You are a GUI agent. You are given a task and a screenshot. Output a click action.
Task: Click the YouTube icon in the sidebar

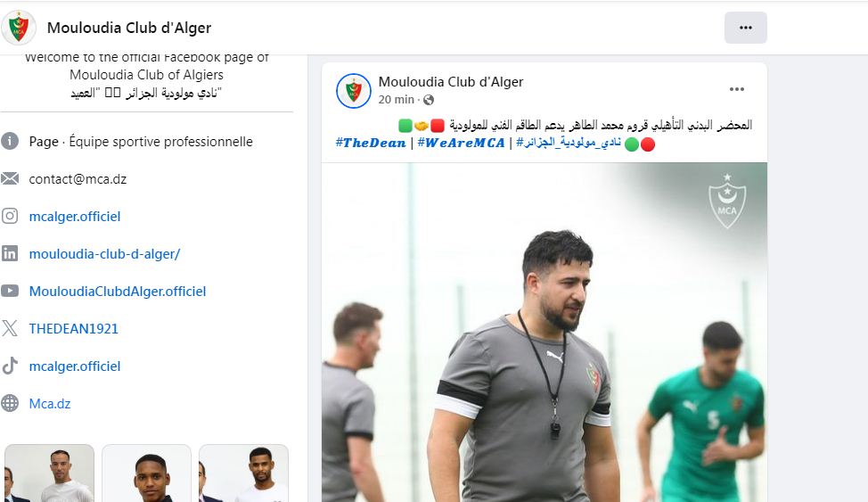pos(10,291)
